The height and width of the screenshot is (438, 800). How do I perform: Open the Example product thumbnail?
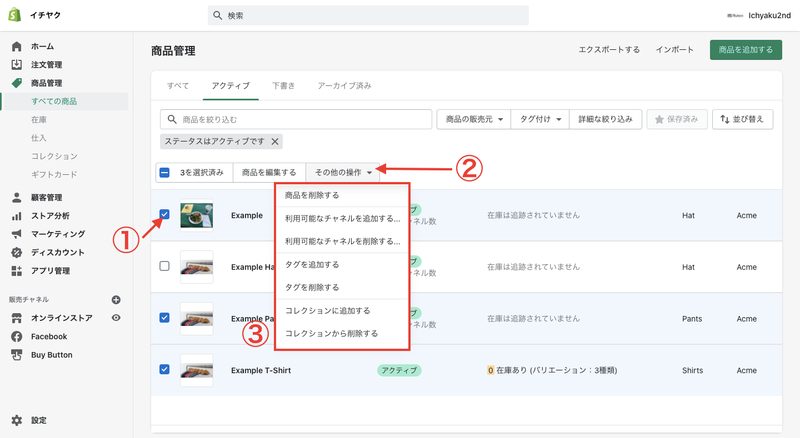tap(196, 215)
